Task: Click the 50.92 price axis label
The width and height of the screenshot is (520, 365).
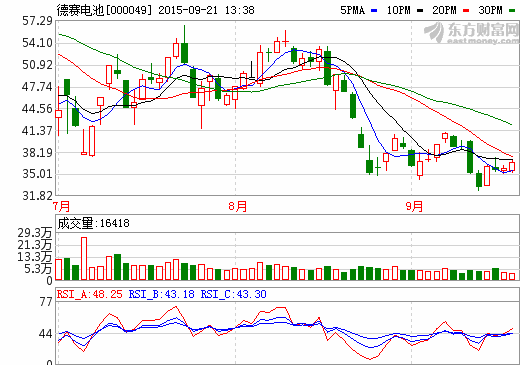Action: coord(37,65)
